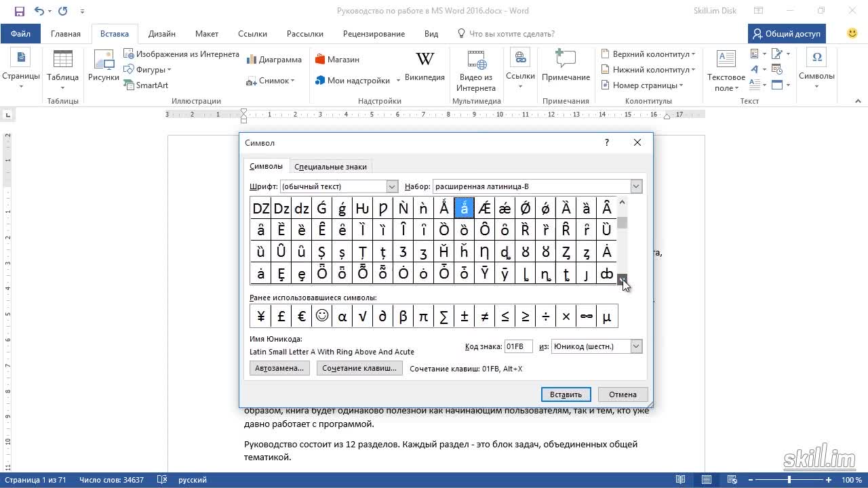Click the zoom slider in status bar
868x488 pixels.
789,480
